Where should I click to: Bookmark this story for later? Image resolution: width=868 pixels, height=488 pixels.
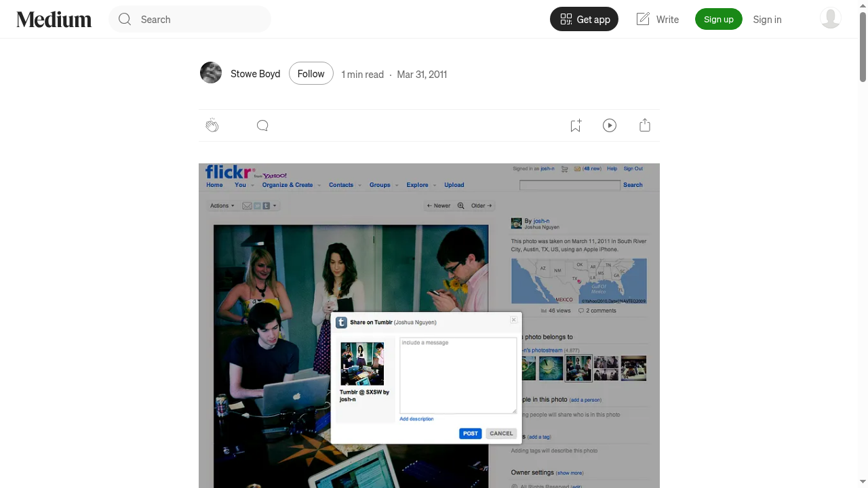[575, 125]
